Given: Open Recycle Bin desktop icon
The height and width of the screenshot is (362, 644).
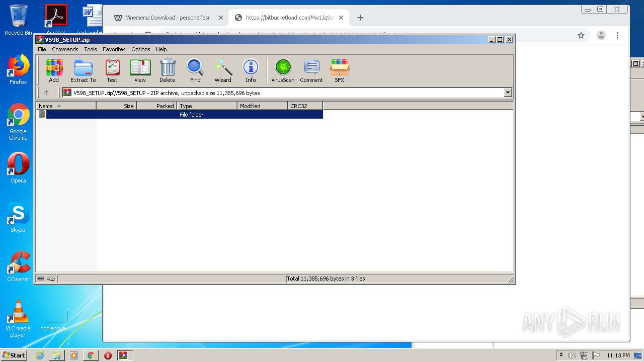Looking at the screenshot, I should 18,20.
